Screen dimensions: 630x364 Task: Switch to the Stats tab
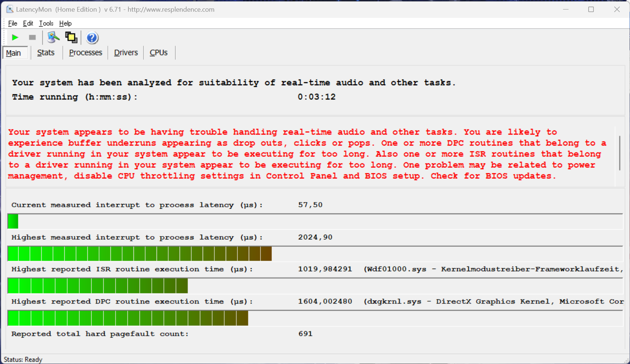[x=46, y=53]
